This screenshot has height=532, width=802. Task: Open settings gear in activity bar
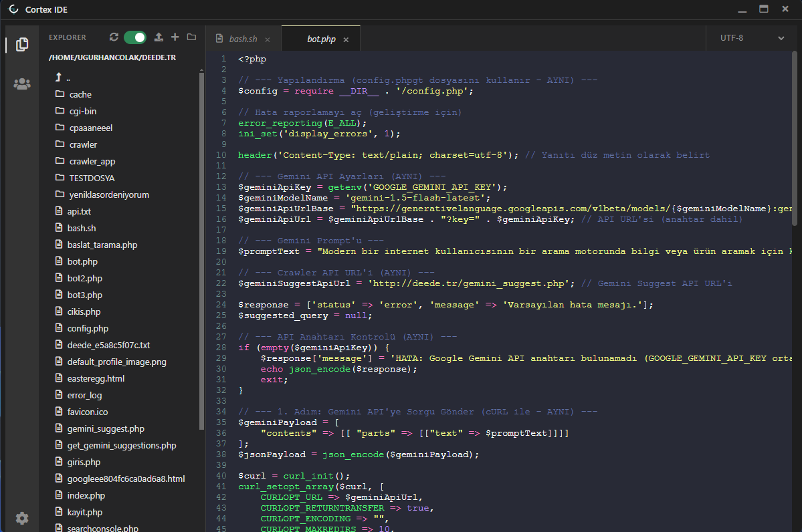(22, 518)
